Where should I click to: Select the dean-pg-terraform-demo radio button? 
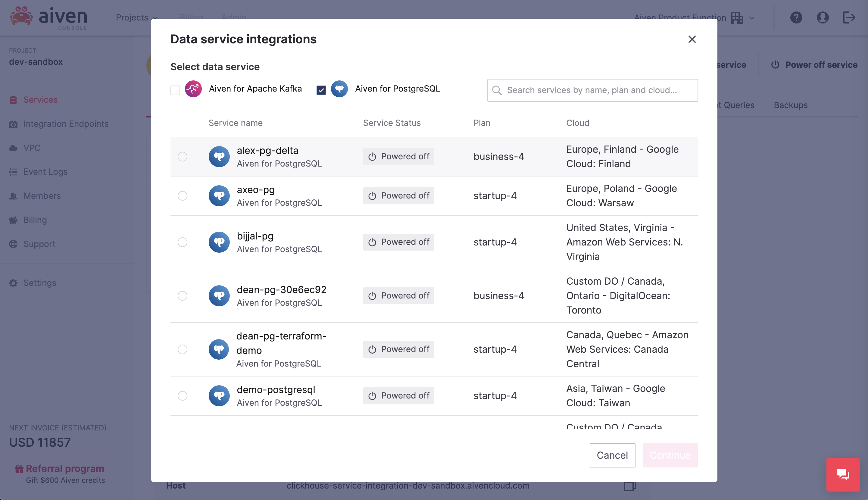(x=182, y=349)
